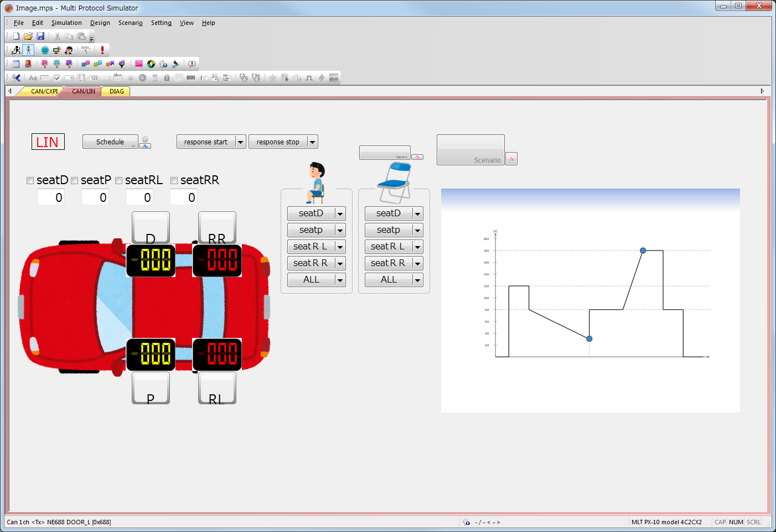The width and height of the screenshot is (776, 532).
Task: Expand seatD dropdown under empty chair
Action: click(x=417, y=213)
